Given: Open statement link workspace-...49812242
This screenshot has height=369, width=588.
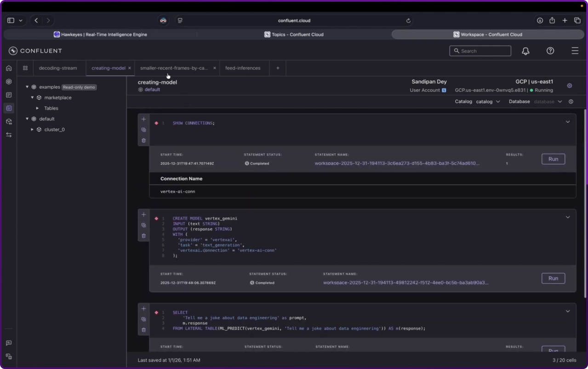Looking at the screenshot, I should click(x=405, y=283).
